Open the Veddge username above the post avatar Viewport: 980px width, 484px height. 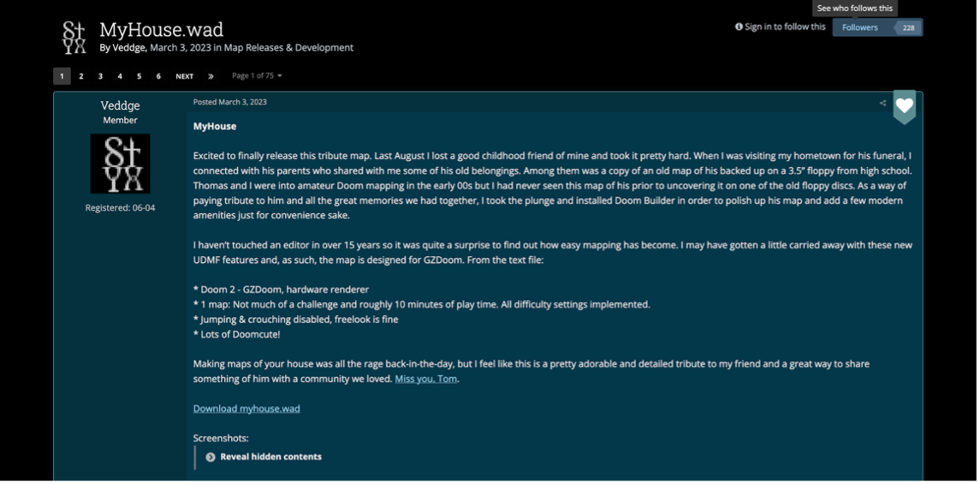point(120,105)
